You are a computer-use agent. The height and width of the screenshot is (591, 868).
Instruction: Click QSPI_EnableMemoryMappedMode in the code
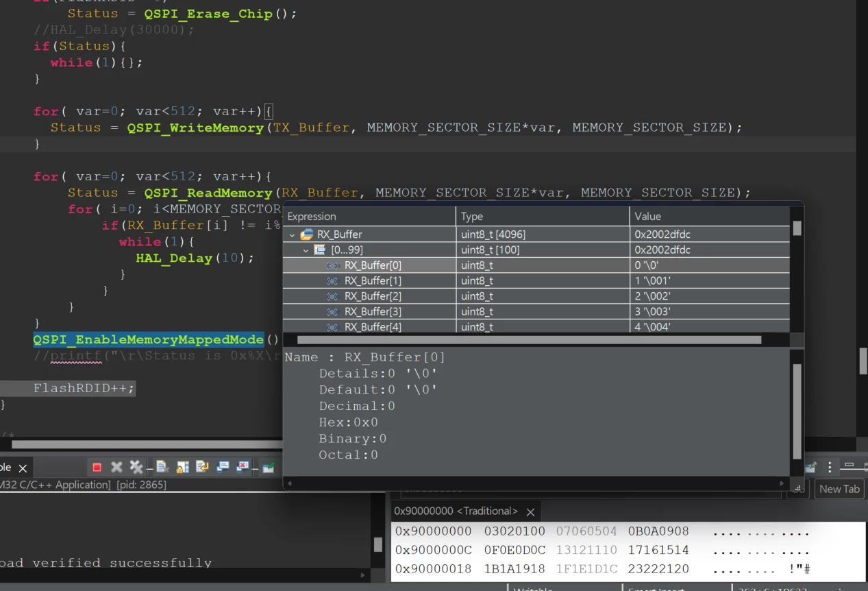click(x=149, y=339)
